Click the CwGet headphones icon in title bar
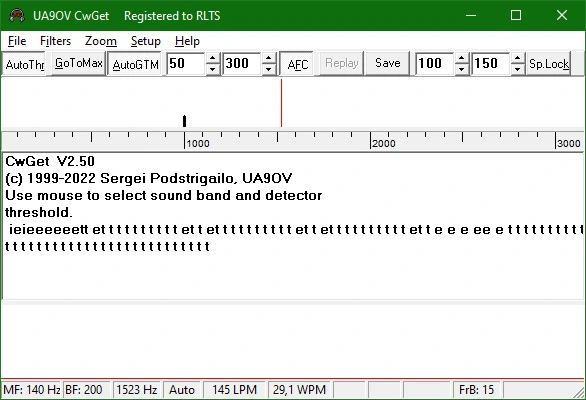The height and width of the screenshot is (400, 586). pos(16,15)
